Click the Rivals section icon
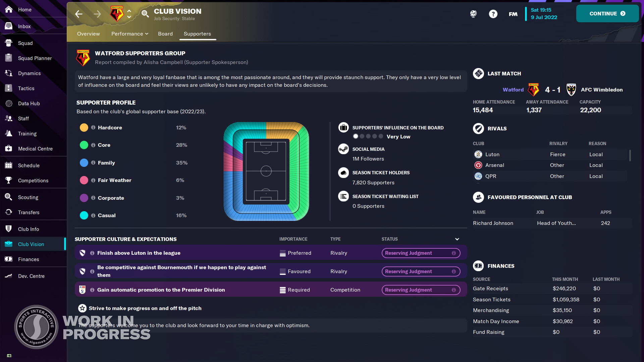 tap(478, 129)
